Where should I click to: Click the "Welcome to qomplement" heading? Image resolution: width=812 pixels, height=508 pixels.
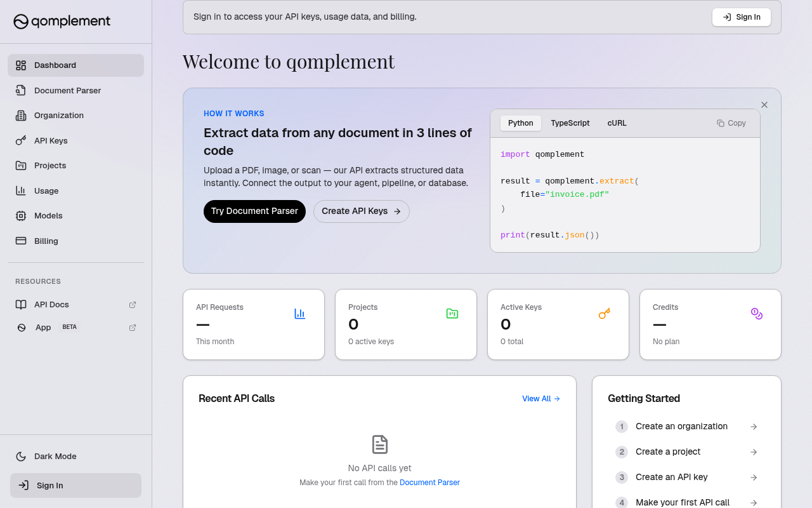point(289,62)
